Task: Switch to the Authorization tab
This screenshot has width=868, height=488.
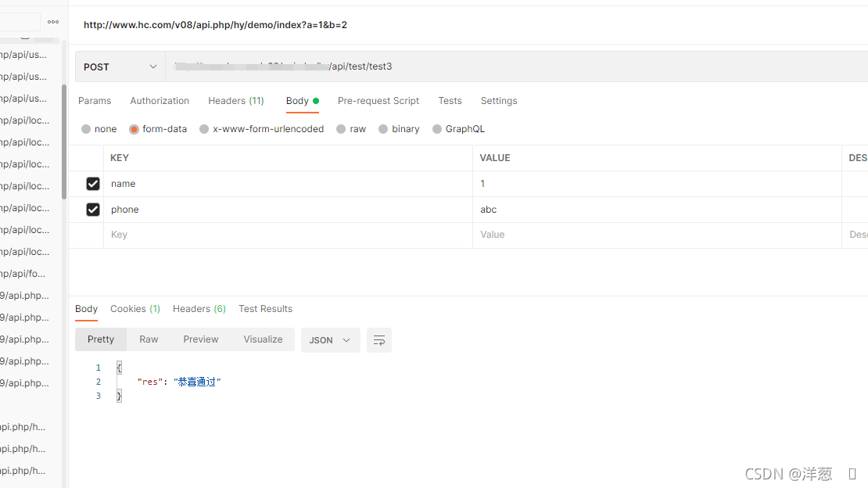Action: [160, 101]
